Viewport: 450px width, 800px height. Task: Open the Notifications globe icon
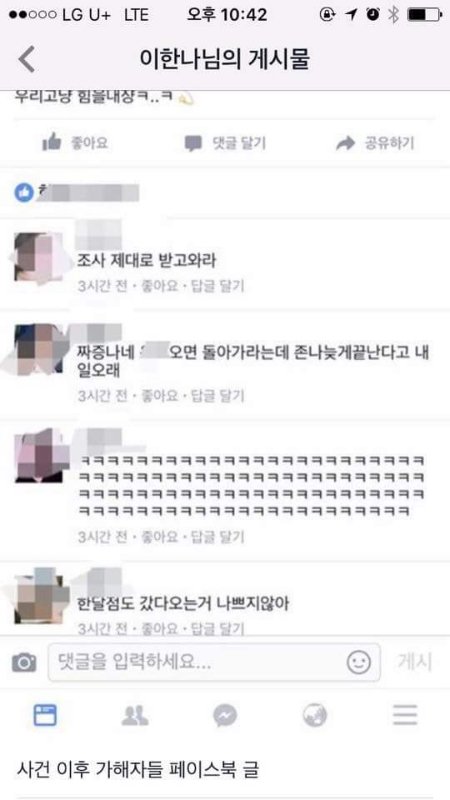point(315,715)
